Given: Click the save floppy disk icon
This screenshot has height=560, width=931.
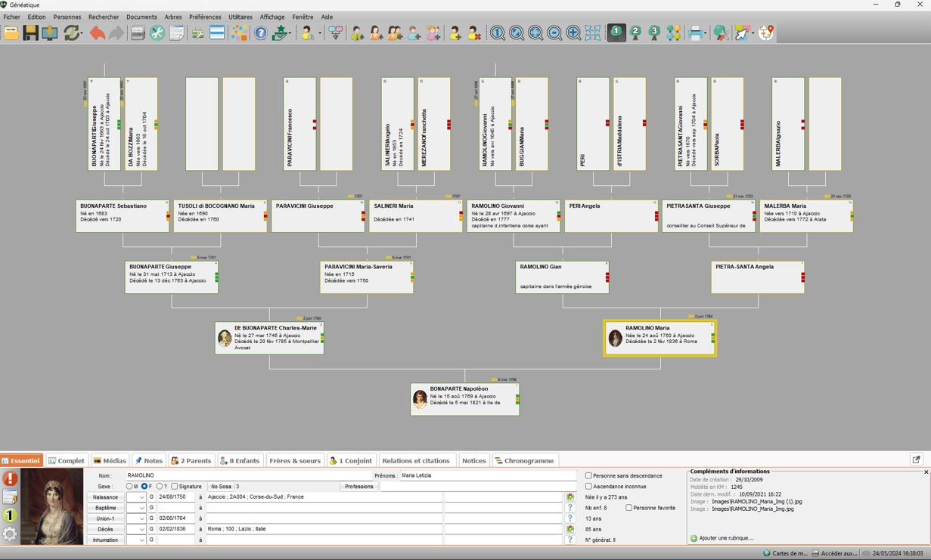Looking at the screenshot, I should click(x=30, y=33).
